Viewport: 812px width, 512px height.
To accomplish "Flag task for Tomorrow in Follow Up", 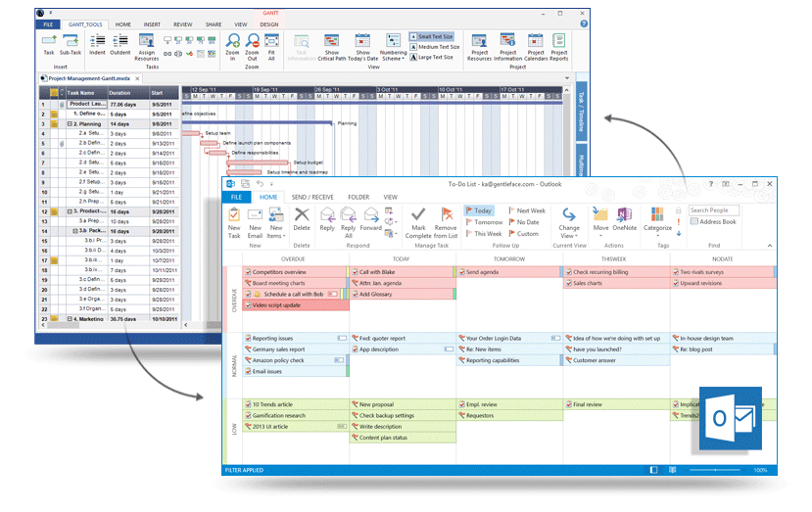I will (x=484, y=222).
